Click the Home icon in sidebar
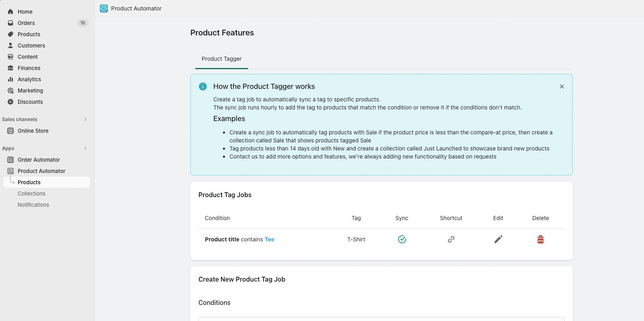 coord(10,12)
